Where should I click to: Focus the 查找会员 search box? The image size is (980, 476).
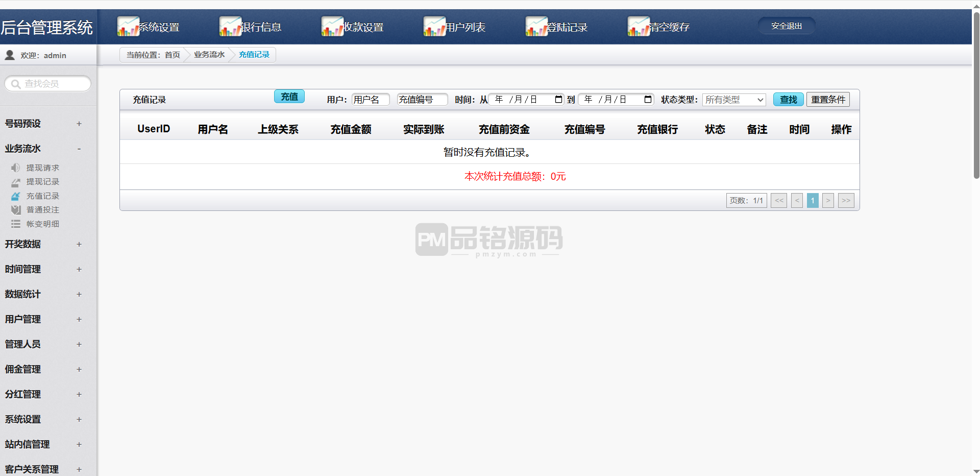[48, 84]
